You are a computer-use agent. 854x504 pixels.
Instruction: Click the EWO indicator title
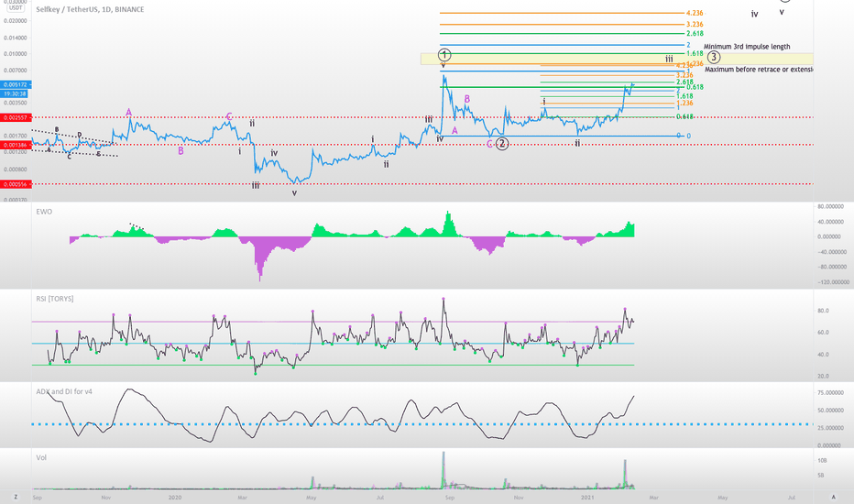[x=44, y=212]
